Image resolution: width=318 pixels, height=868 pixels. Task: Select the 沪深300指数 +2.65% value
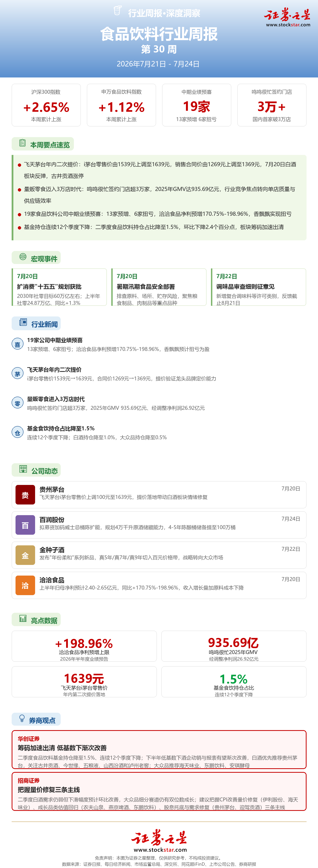[46, 107]
